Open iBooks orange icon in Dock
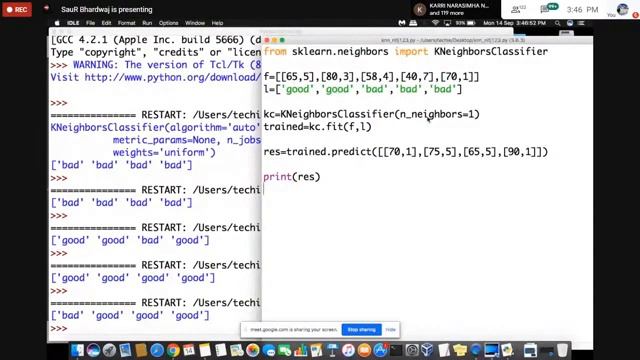Viewport: 640px width, 360px height. (x=364, y=350)
